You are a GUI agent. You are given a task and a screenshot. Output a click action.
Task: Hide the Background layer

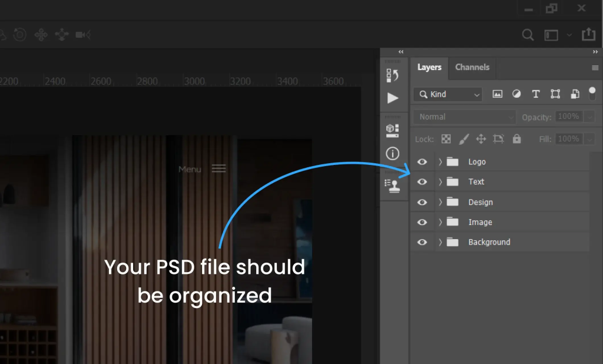tap(422, 241)
